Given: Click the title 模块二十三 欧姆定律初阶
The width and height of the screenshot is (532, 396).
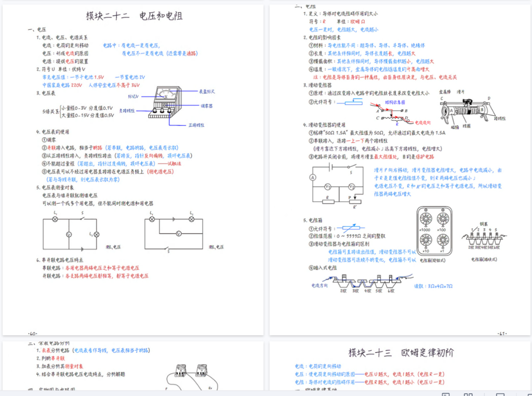Looking at the screenshot, I should pyautogui.click(x=401, y=352).
